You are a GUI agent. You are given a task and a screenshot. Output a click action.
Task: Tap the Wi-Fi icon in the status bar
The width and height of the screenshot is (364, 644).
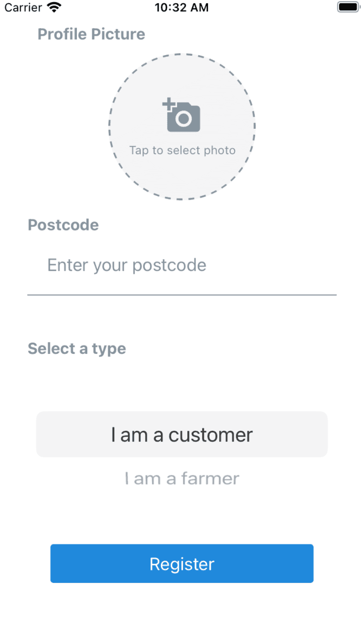point(53,7)
